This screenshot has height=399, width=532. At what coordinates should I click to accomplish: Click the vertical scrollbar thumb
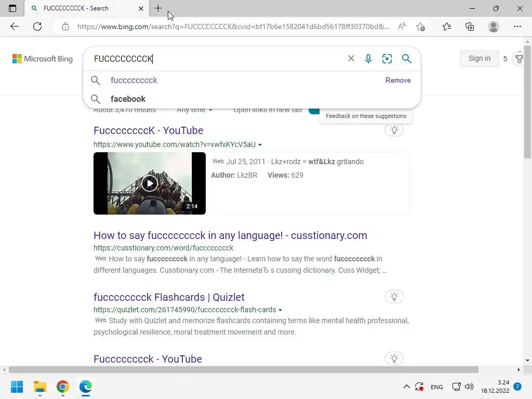pos(527,102)
